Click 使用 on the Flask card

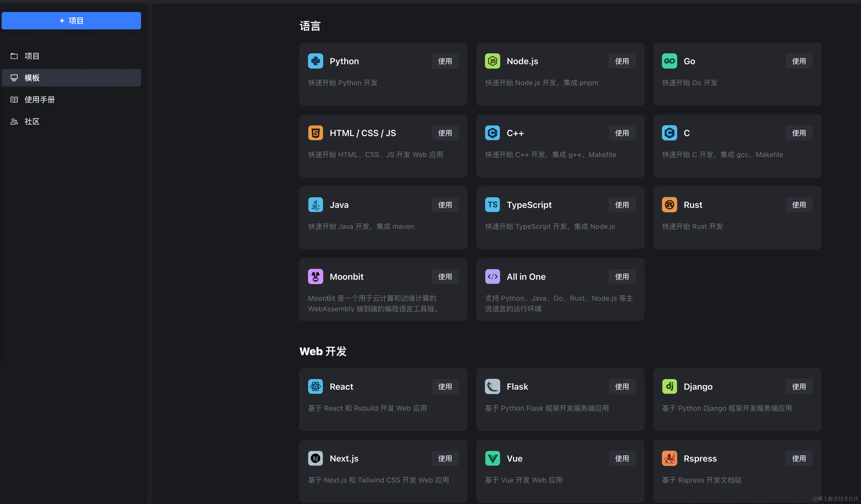click(x=622, y=386)
